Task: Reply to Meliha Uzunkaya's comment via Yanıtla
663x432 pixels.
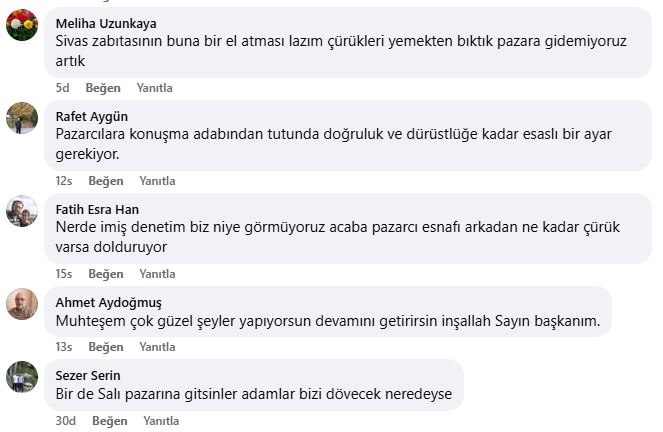Action: [154, 88]
